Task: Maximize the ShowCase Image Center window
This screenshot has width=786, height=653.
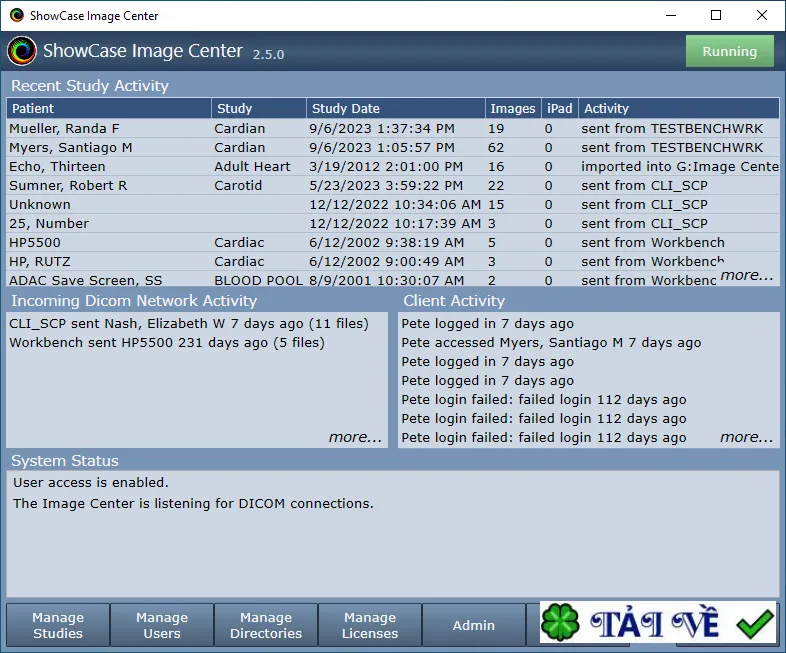Action: click(x=716, y=15)
